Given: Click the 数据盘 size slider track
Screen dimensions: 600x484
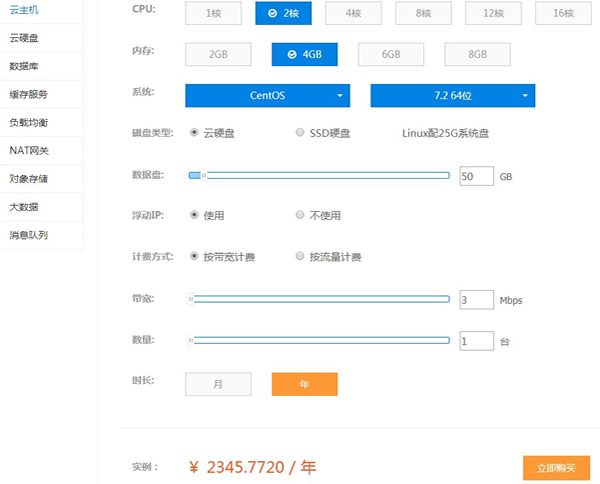Looking at the screenshot, I should coord(320,175).
